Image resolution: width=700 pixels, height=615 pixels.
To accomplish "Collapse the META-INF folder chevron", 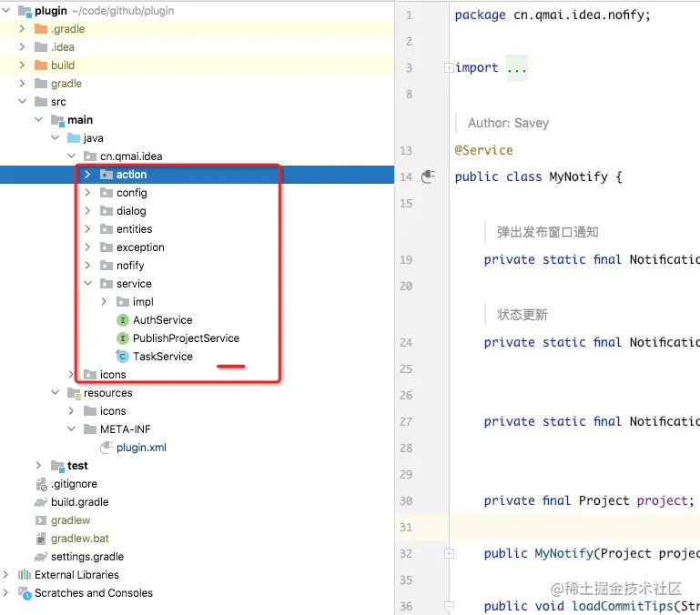I will 71,428.
